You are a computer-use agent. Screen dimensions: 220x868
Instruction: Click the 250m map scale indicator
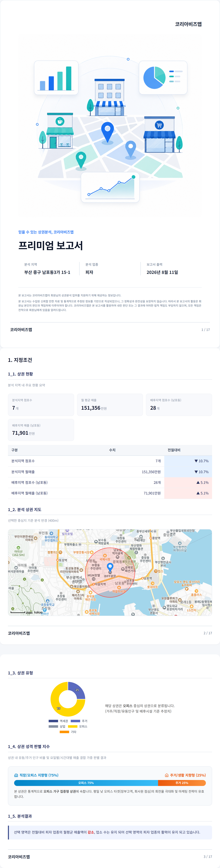[22, 613]
